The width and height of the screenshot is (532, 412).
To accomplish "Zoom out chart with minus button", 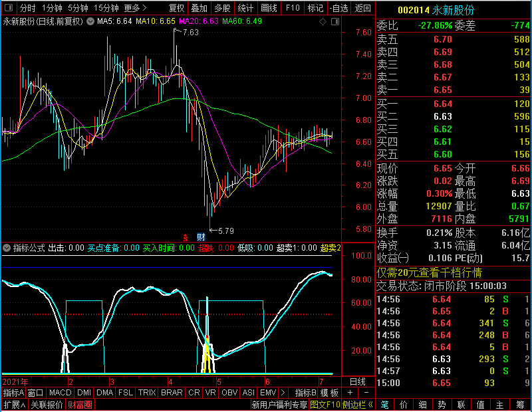I will coord(366,393).
